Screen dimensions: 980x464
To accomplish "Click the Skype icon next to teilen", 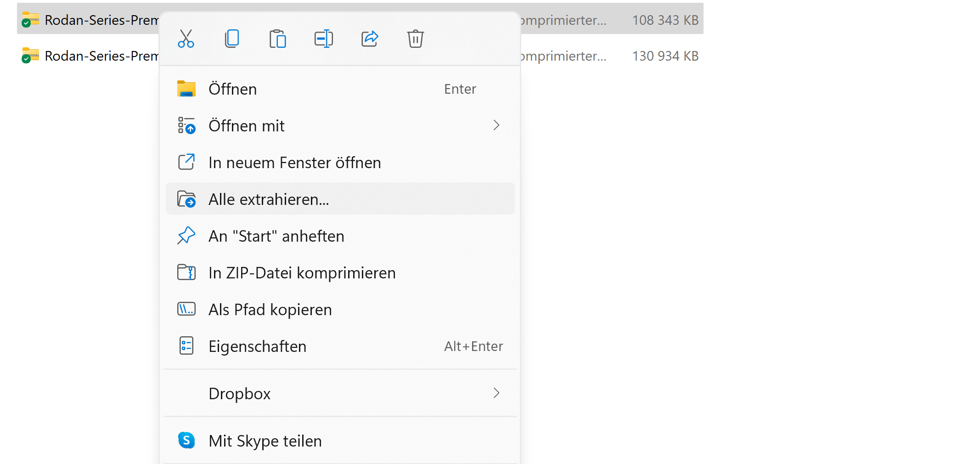I will tap(186, 440).
